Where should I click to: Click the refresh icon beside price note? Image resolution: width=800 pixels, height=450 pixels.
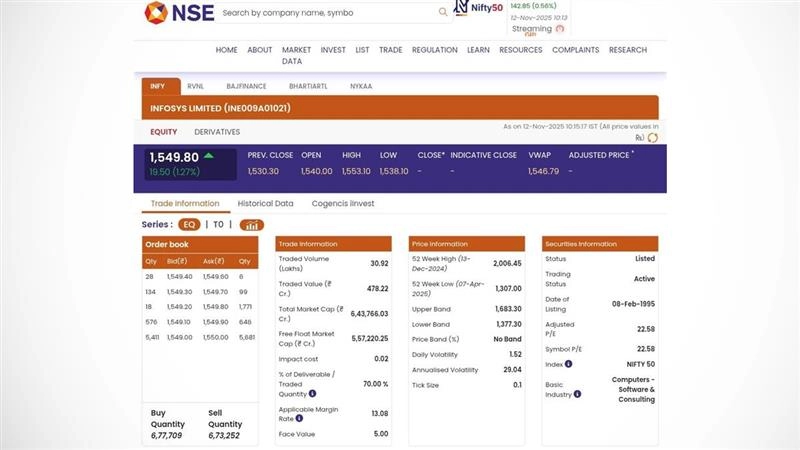coord(653,137)
